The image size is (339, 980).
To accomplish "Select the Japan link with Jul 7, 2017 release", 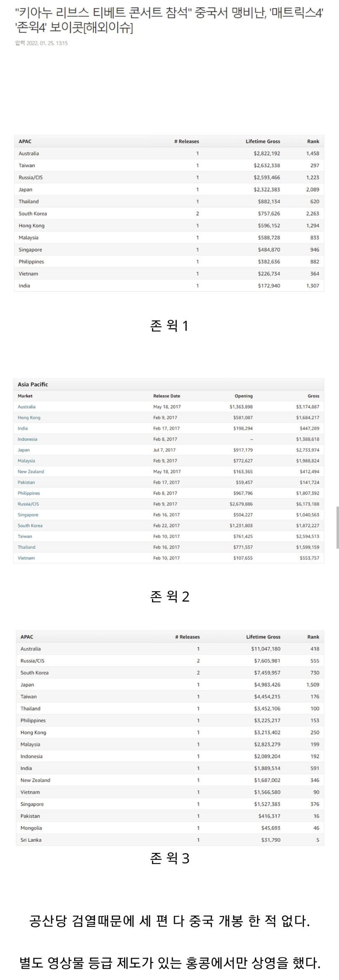I will pos(23,450).
